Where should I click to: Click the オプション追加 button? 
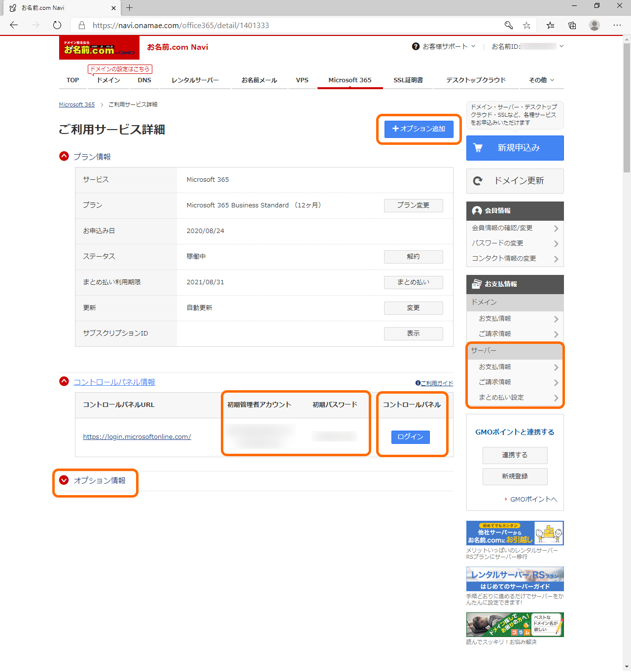pyautogui.click(x=419, y=129)
